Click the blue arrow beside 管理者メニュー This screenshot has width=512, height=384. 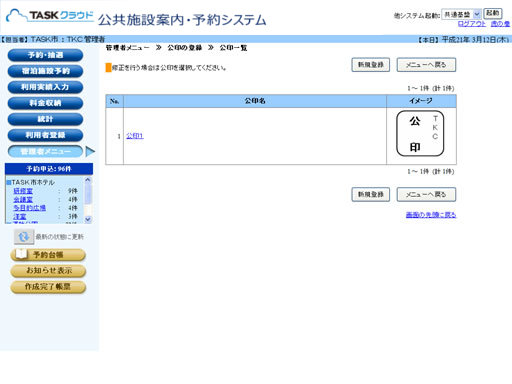click(x=90, y=152)
